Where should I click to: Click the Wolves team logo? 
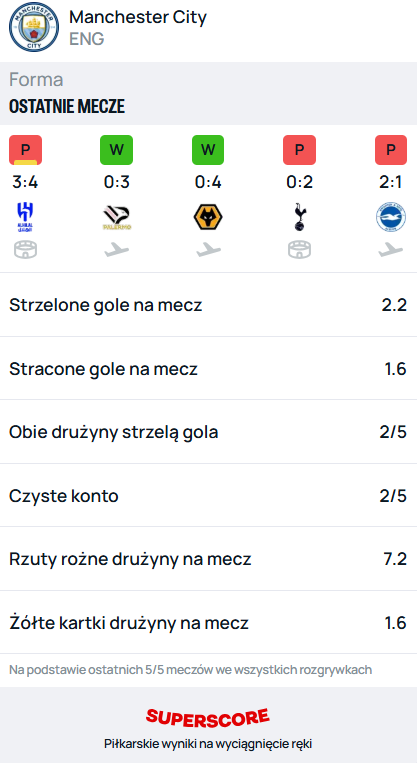point(208,218)
